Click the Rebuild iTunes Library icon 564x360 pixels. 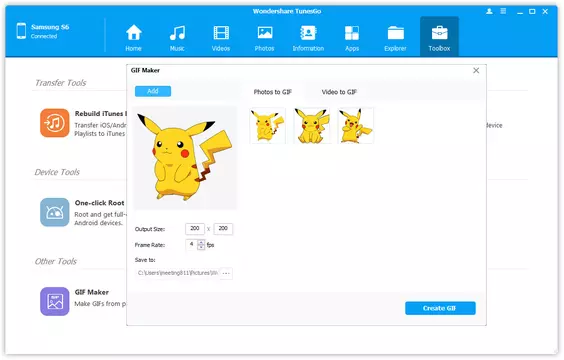[55, 123]
